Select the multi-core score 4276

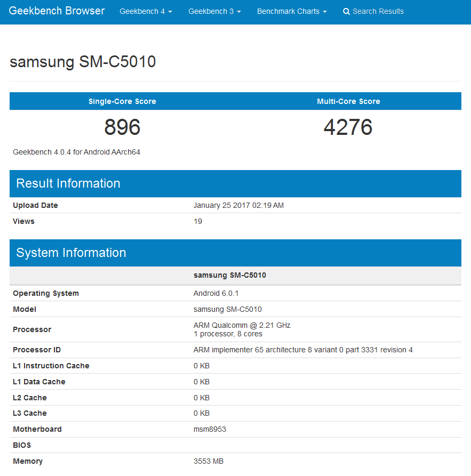(x=348, y=127)
